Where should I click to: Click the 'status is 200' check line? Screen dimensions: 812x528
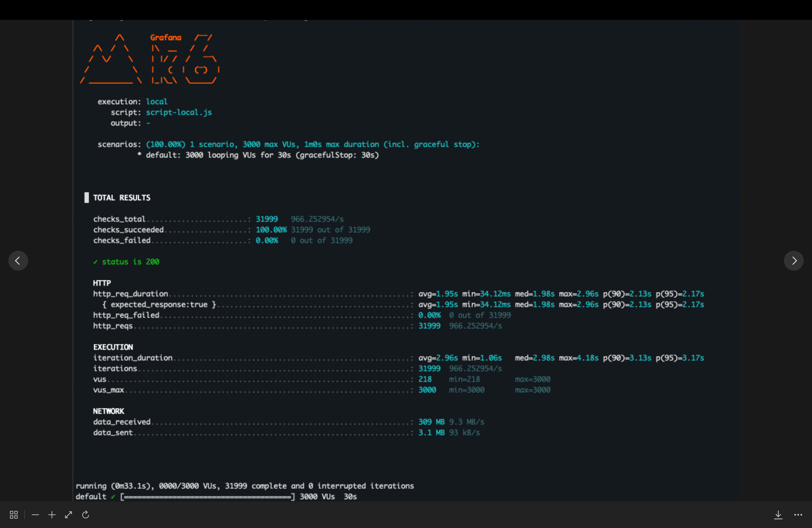click(x=126, y=262)
